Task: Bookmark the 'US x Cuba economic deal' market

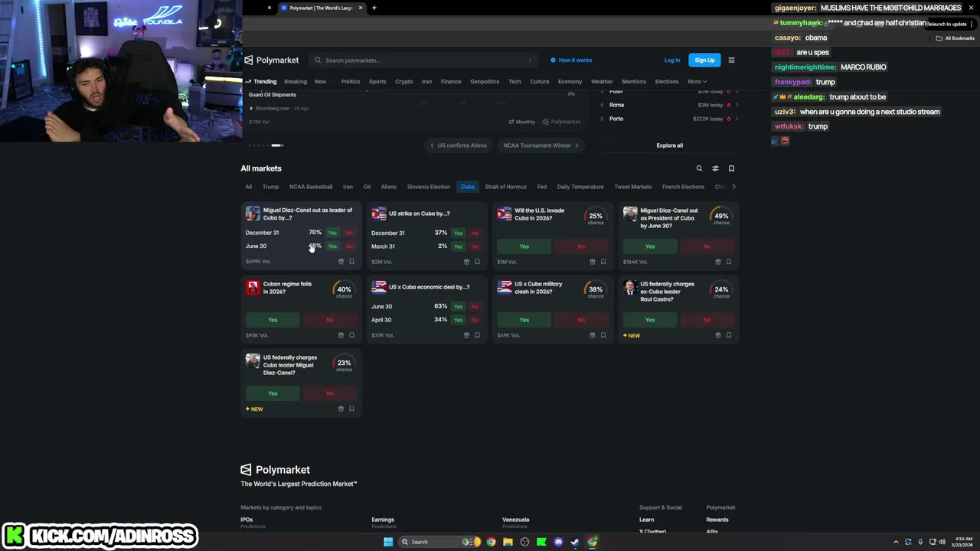Action: [x=477, y=335]
